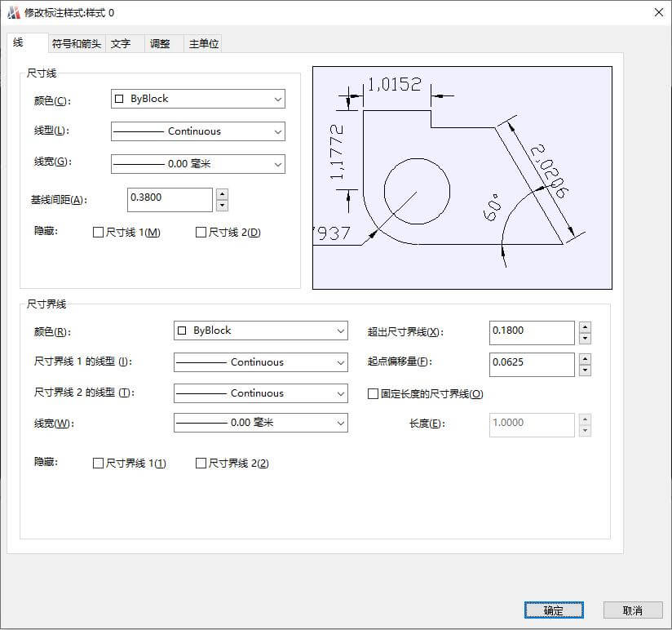Switch to the 符号和箭头 tab
Image resolution: width=672 pixels, height=630 pixels.
pos(77,43)
